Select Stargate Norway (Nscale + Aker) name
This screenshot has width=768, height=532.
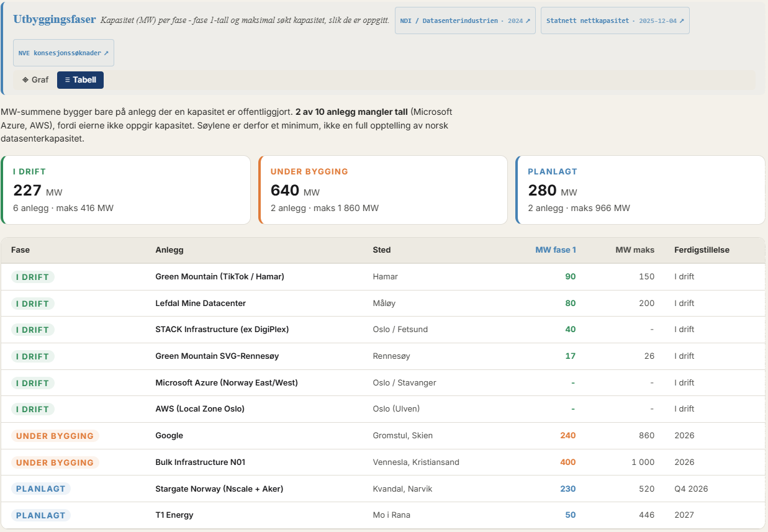coord(219,489)
